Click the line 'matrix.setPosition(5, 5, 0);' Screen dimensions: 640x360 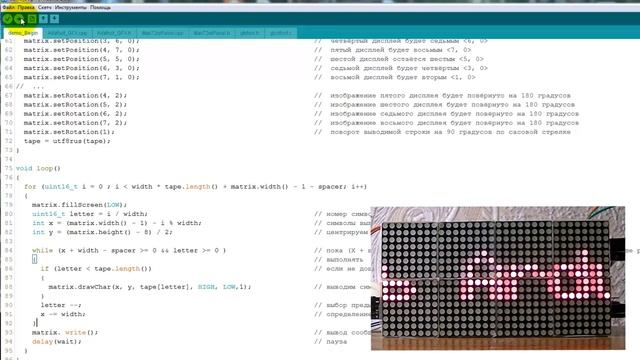coord(81,59)
